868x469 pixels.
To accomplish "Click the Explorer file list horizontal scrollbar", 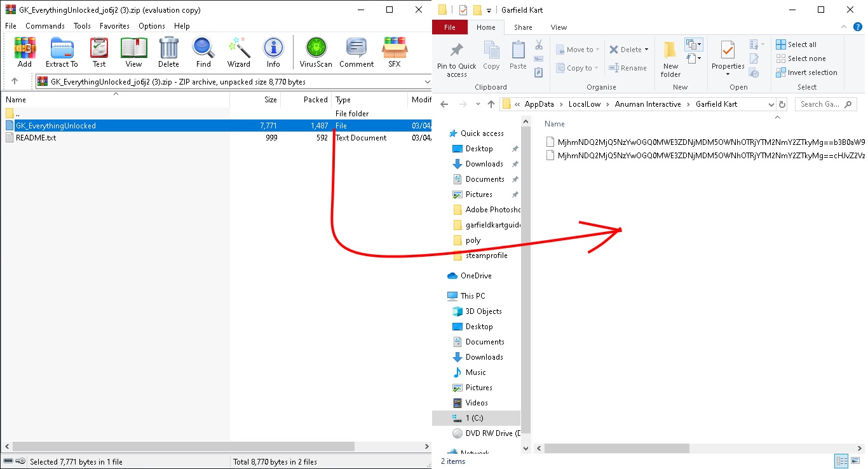I will [x=616, y=448].
